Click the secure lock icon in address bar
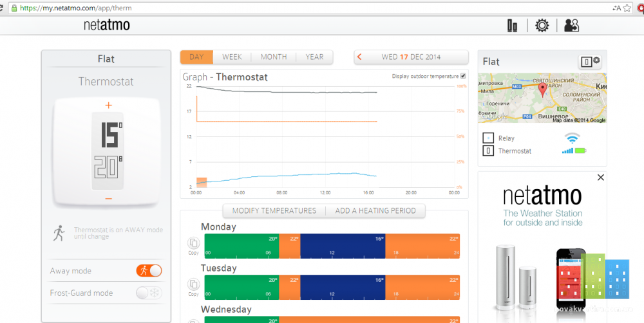The image size is (644, 323). [15, 8]
